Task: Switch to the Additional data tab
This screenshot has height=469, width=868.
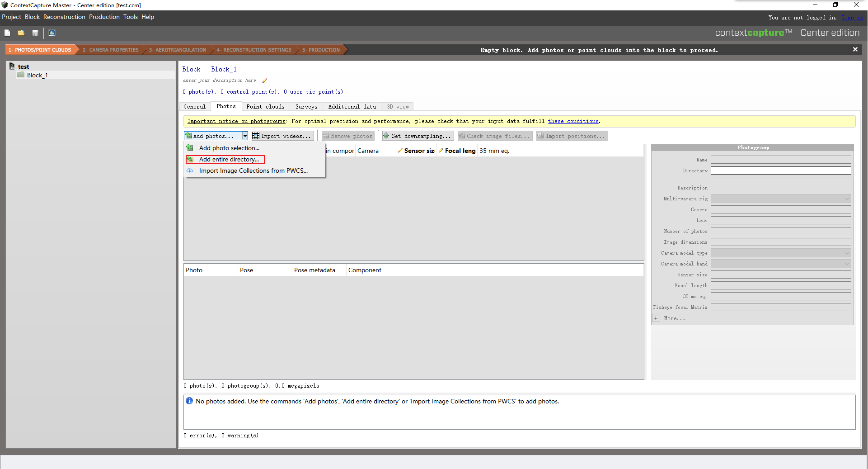Action: [x=352, y=107]
